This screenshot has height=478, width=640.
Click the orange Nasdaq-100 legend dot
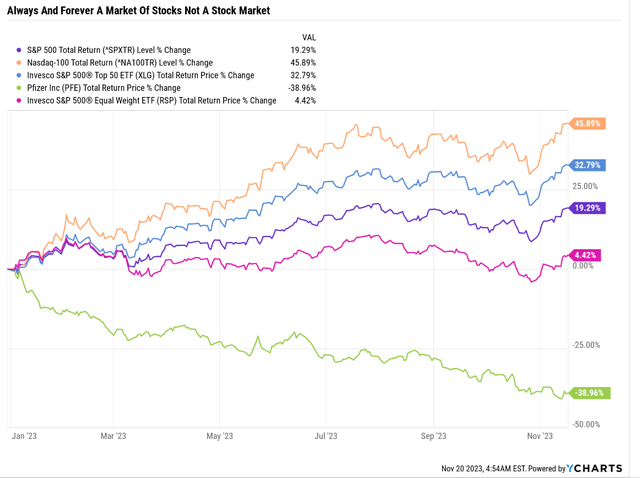[19, 63]
